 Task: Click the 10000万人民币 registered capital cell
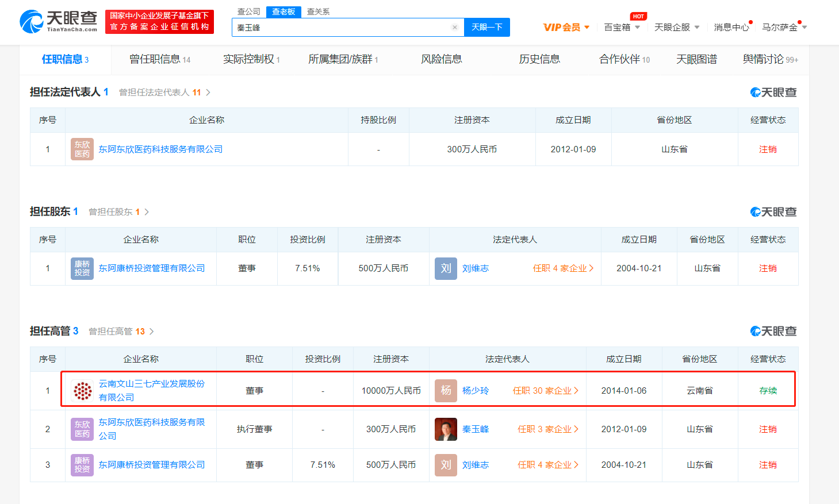tap(391, 391)
